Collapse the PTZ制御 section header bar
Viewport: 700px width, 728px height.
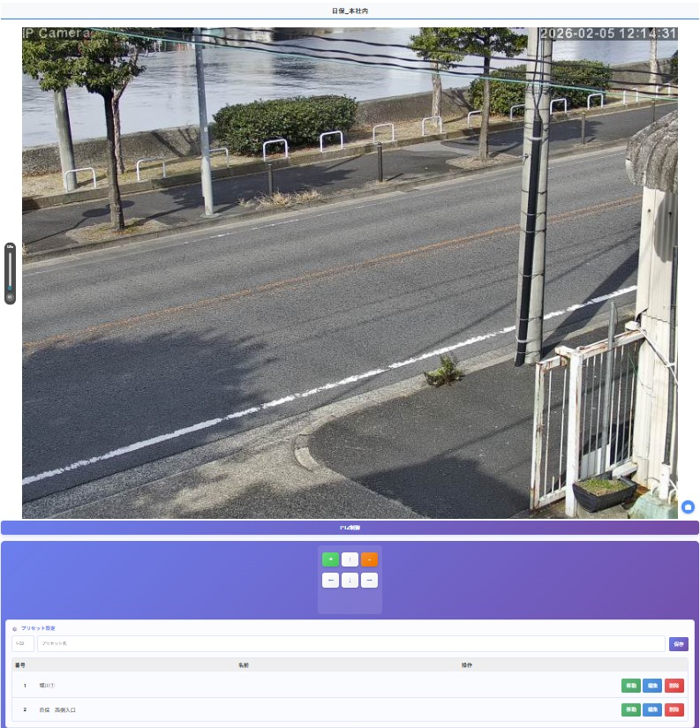tap(350, 528)
